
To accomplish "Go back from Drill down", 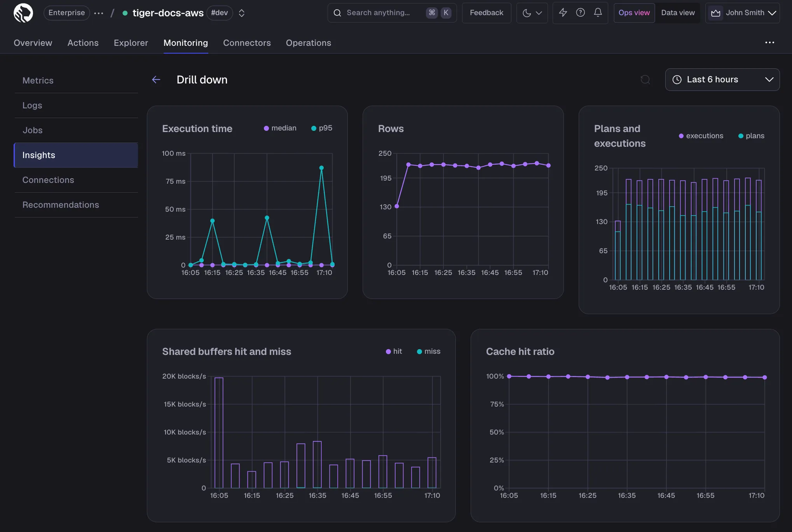I will point(156,80).
